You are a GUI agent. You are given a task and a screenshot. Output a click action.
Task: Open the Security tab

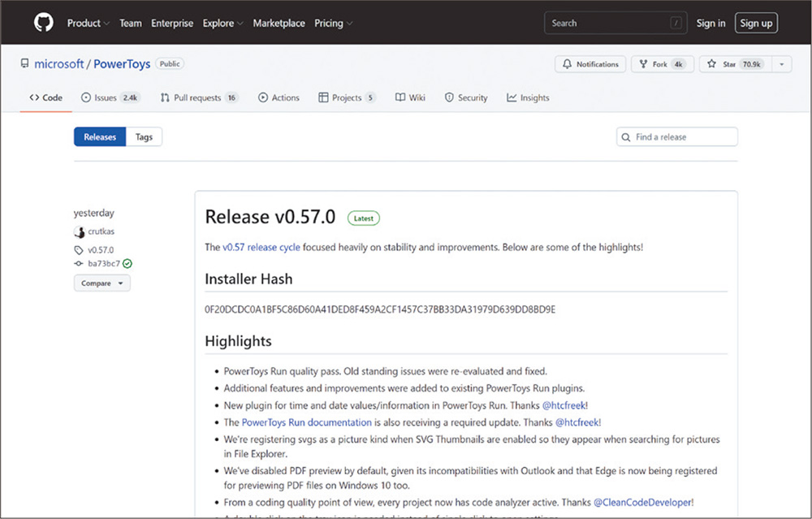click(x=466, y=97)
